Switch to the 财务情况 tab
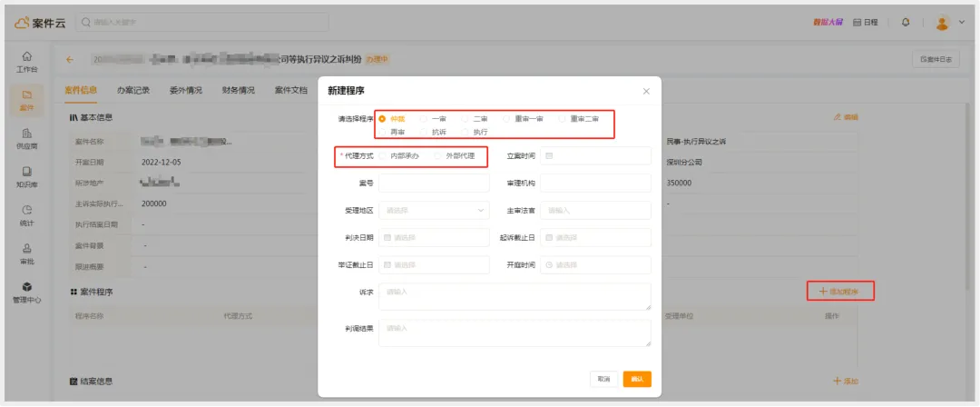Screen dimensions: 980x407 click(x=238, y=90)
